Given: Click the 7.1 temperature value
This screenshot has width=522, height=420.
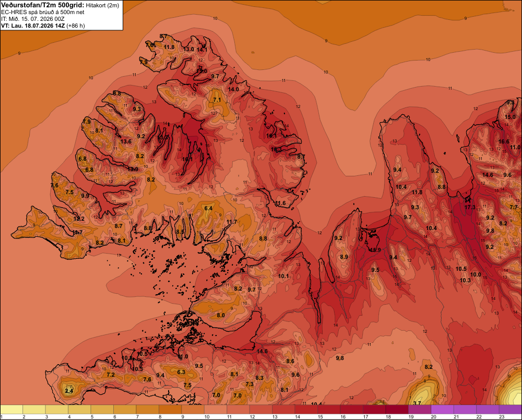Looking at the screenshot, I should 217,100.
